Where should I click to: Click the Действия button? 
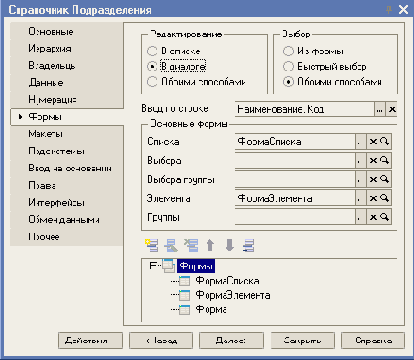(90, 340)
